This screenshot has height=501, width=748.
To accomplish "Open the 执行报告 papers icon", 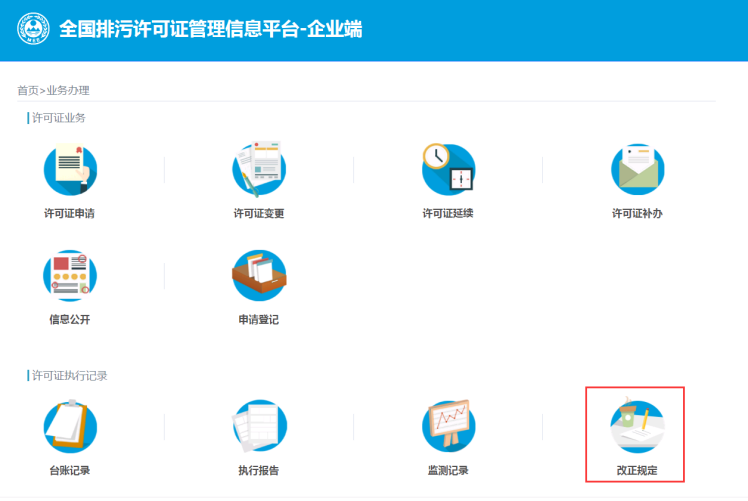I will pyautogui.click(x=259, y=426).
